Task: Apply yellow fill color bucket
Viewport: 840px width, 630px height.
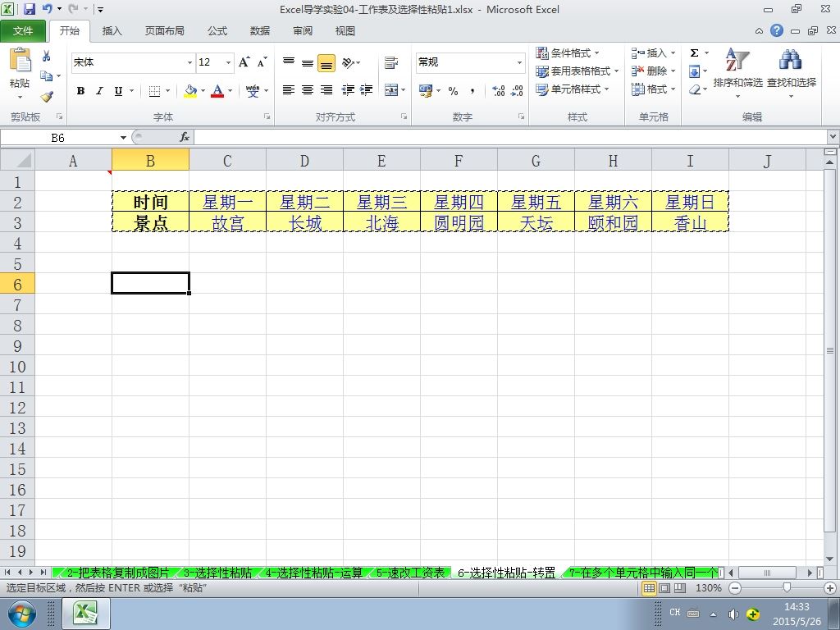Action: coord(190,91)
